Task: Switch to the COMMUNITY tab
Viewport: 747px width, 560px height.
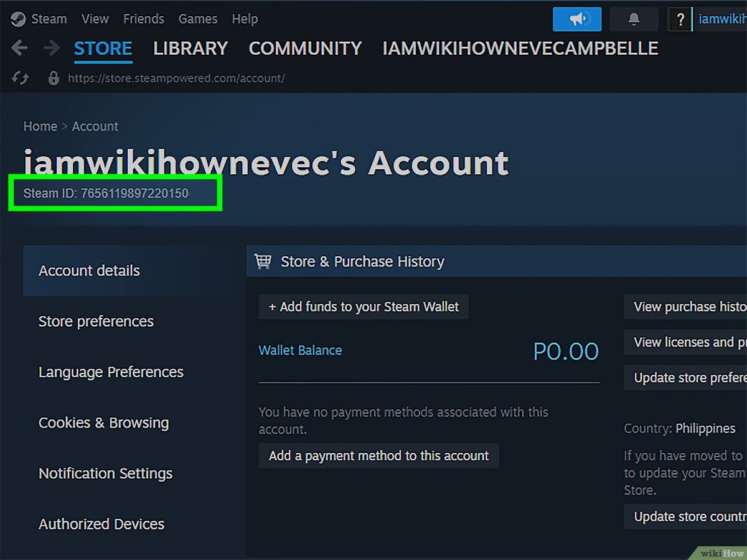Action: pos(305,49)
